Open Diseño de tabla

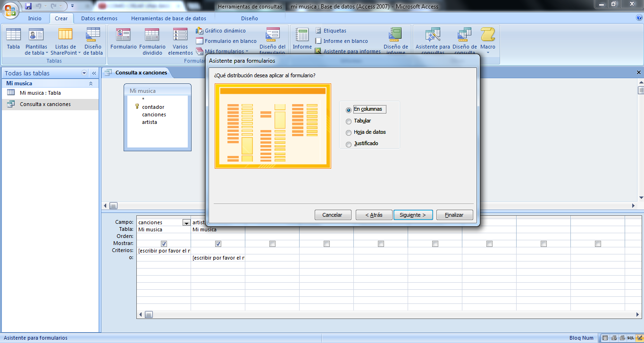93,41
